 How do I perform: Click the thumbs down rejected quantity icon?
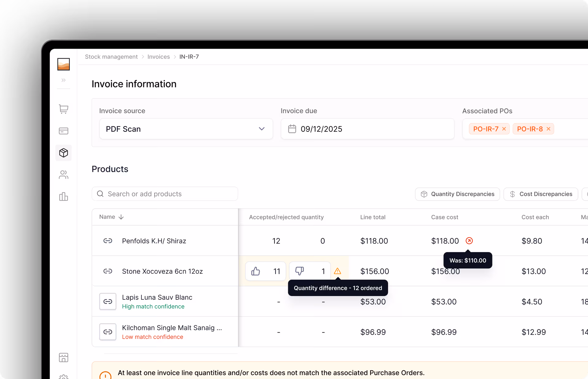299,271
